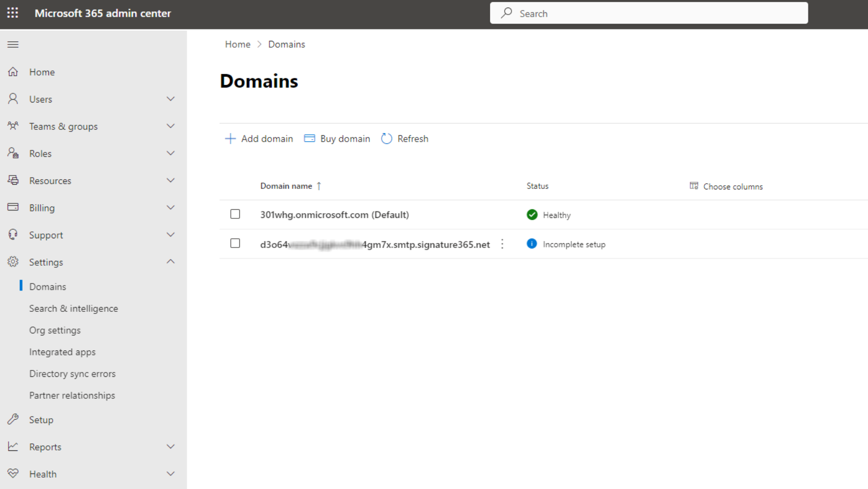Click the green Healthy status checkmark
This screenshot has height=489, width=868.
(x=532, y=215)
